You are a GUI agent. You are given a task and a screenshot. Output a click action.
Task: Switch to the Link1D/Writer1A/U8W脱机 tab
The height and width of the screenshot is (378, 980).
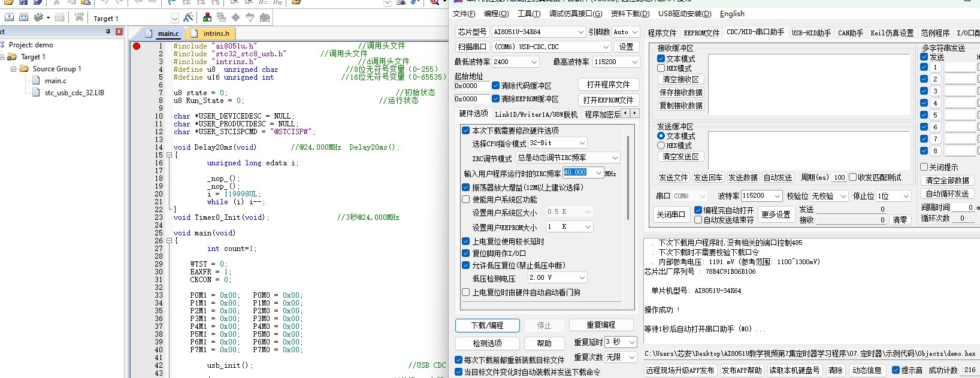coord(536,114)
